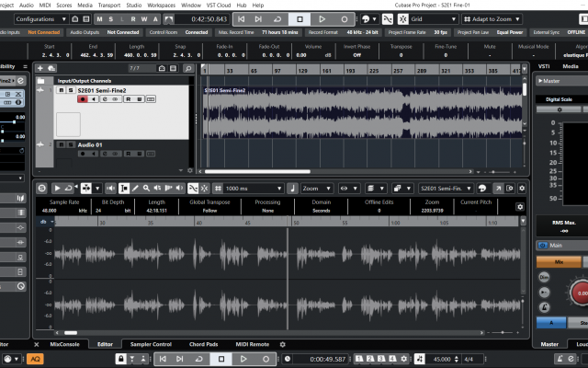
Task: Select the Audio 01 track
Action: pos(90,145)
